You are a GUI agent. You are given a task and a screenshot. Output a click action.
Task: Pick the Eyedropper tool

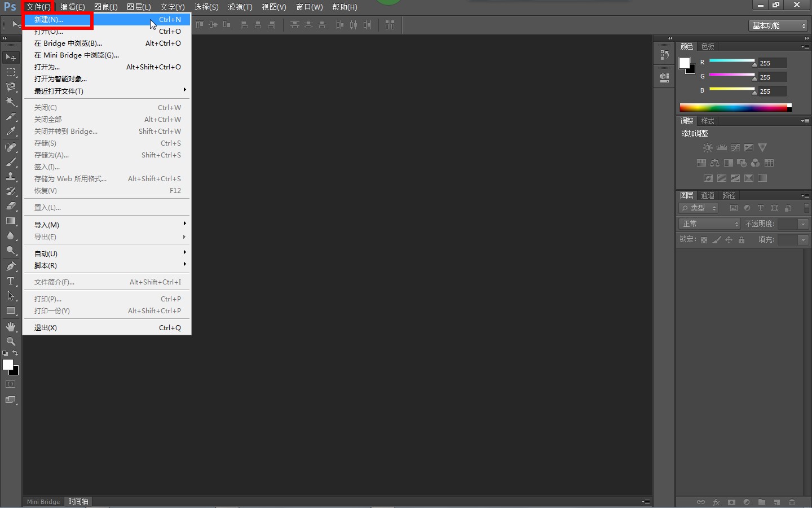11,132
